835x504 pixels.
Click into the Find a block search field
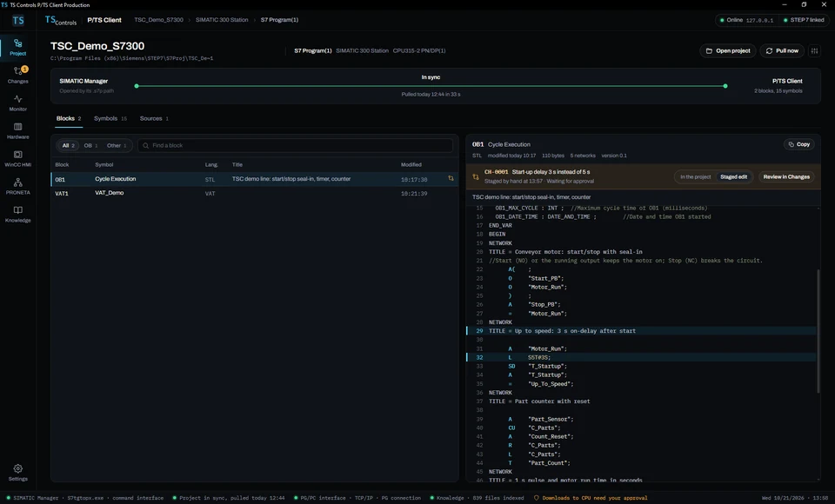(x=295, y=145)
